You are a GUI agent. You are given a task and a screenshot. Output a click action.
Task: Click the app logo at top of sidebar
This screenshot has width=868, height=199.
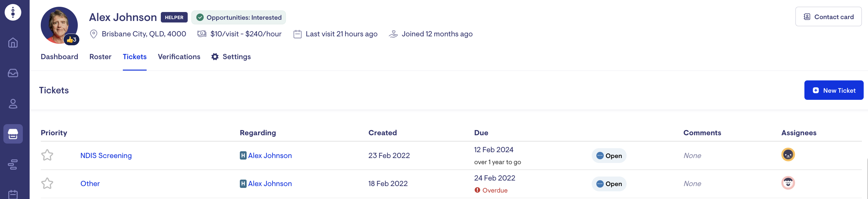coord(13,12)
